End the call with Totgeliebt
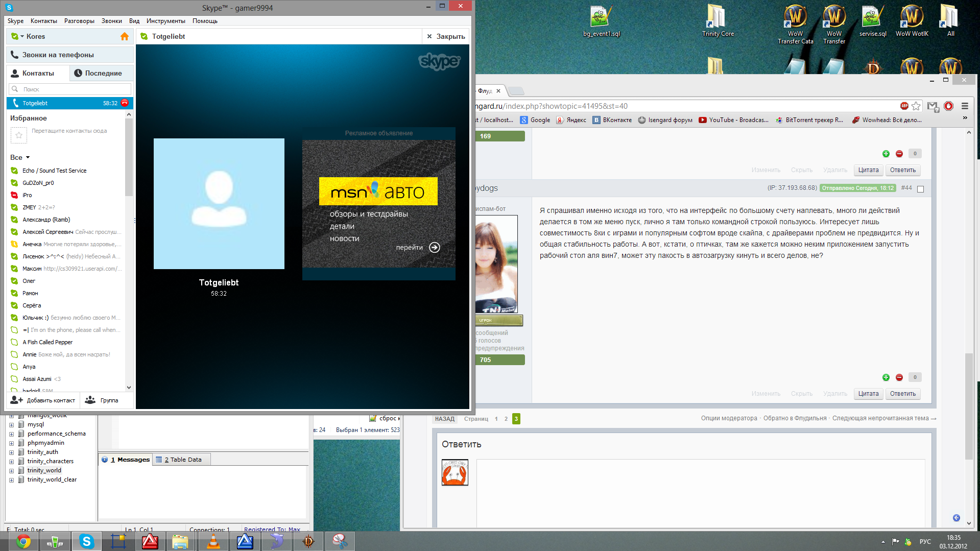The height and width of the screenshot is (551, 980). 125,103
